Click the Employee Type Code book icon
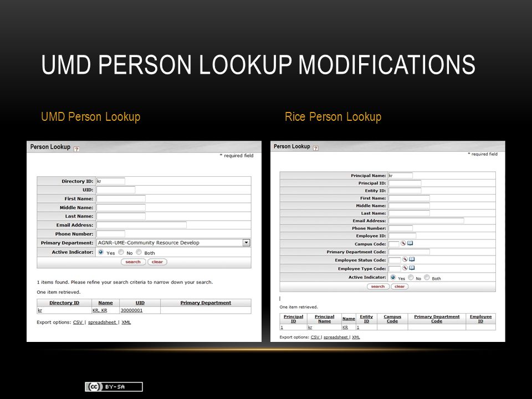532x399 pixels. click(x=412, y=268)
